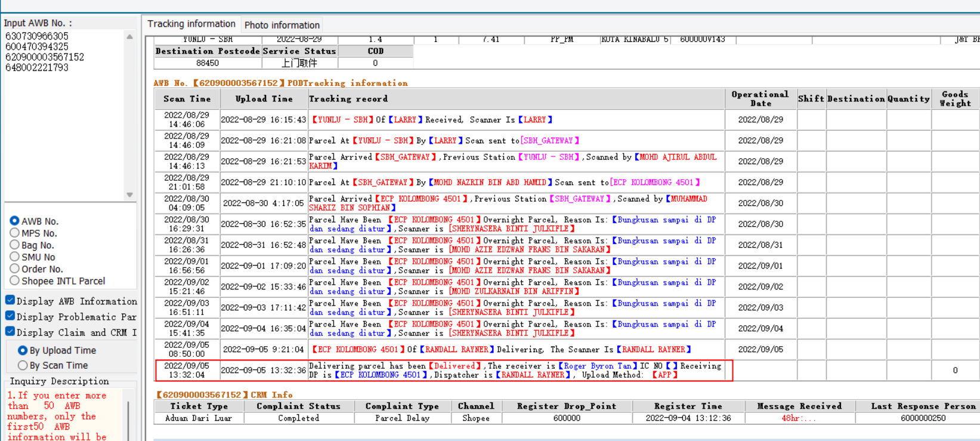This screenshot has width=980, height=441.
Task: Click the Upload Time column header
Action: click(264, 99)
